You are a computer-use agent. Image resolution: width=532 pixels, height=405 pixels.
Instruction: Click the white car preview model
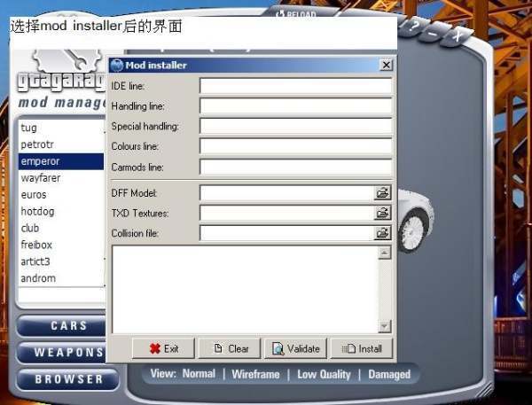[416, 221]
